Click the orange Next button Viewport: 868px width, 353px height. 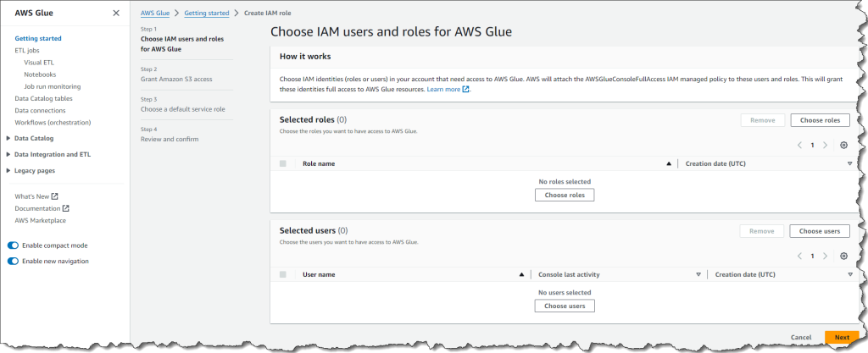click(841, 337)
